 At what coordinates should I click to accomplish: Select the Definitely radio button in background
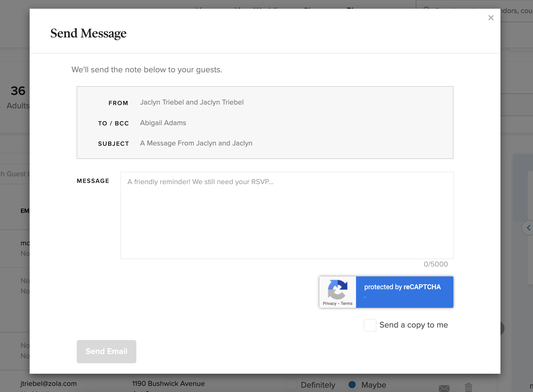coord(291,385)
